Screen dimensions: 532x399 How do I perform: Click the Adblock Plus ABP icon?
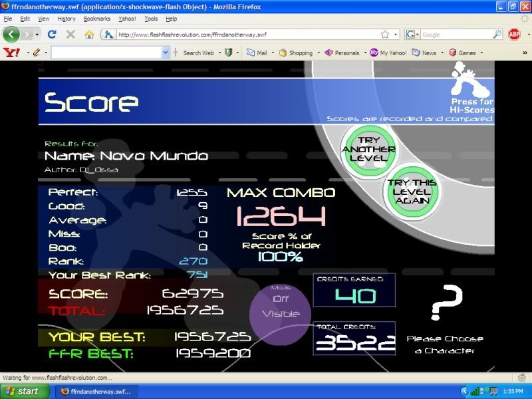pyautogui.click(x=514, y=34)
